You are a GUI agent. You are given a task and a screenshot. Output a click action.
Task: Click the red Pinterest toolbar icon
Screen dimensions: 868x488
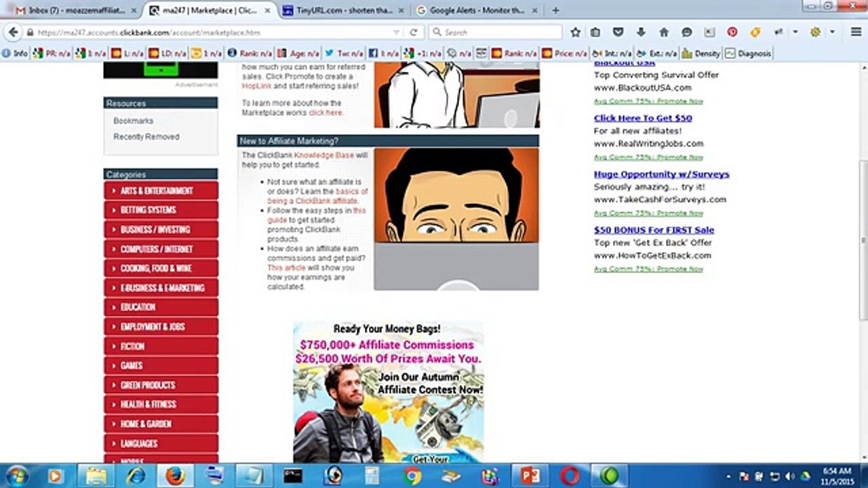pyautogui.click(x=732, y=32)
